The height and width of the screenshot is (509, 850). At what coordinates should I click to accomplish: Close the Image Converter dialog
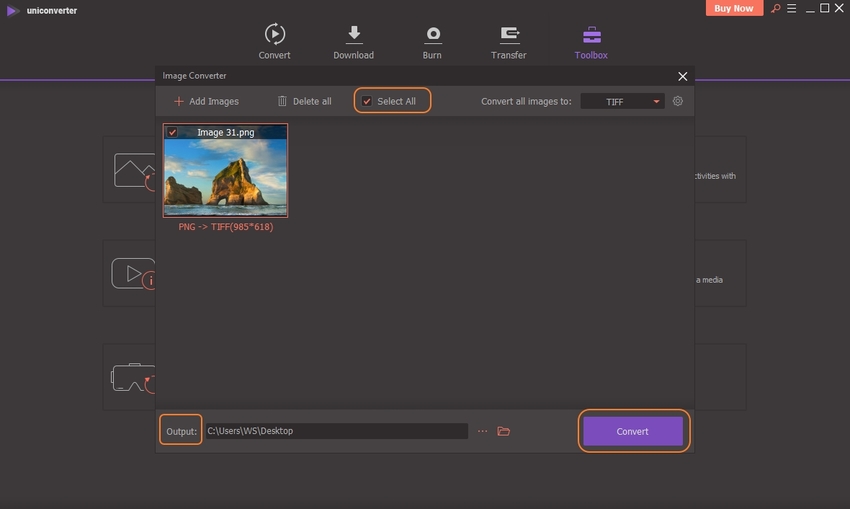tap(683, 76)
